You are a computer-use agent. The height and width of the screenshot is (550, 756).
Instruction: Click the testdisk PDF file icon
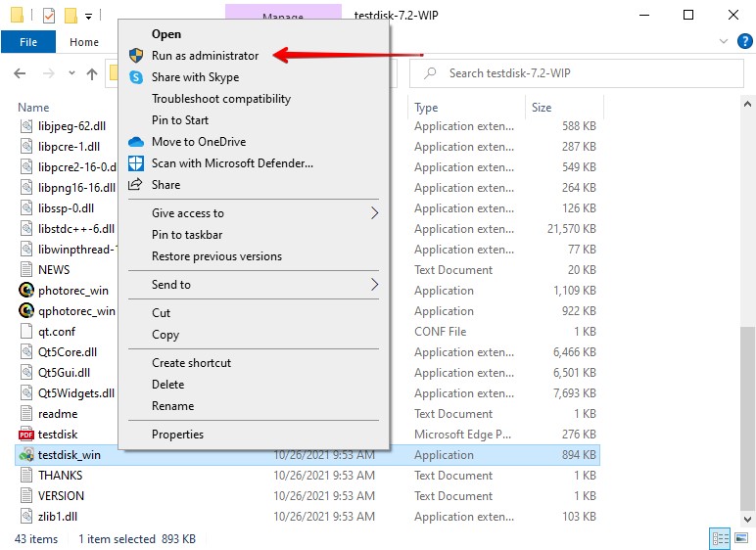(x=26, y=435)
